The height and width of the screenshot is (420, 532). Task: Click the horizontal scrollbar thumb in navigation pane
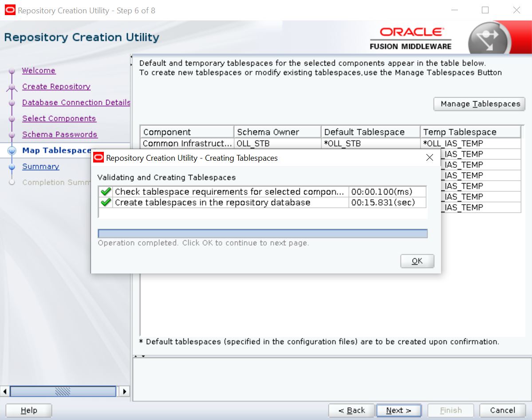click(x=63, y=392)
